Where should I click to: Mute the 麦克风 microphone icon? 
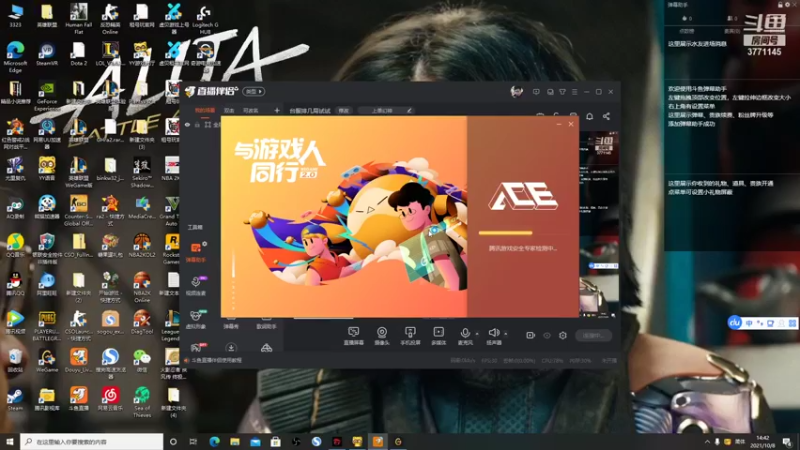(465, 333)
